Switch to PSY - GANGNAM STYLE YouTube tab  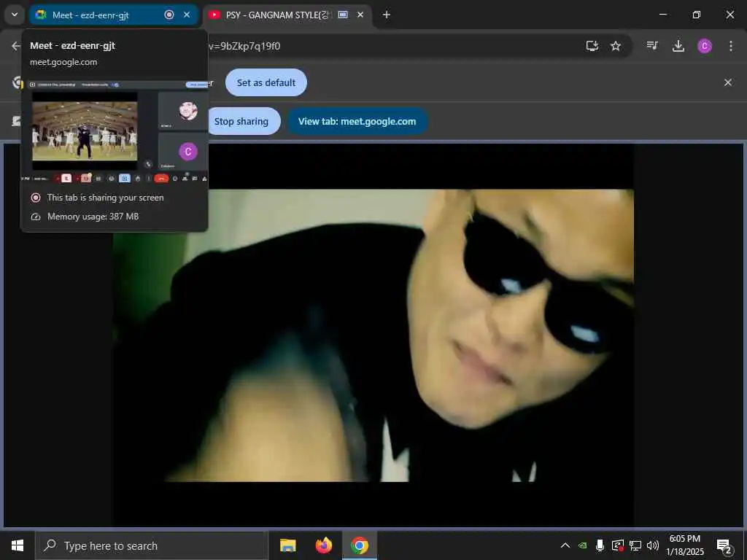coord(288,15)
